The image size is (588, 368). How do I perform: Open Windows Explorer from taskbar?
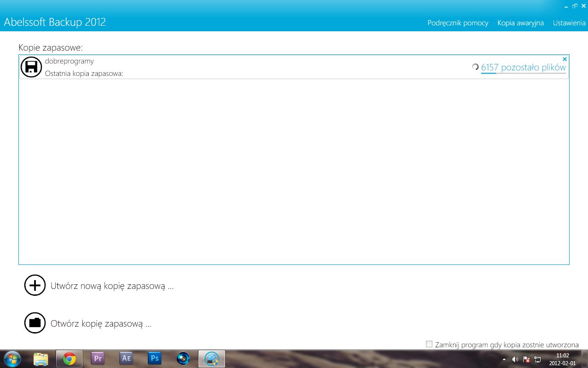(41, 359)
